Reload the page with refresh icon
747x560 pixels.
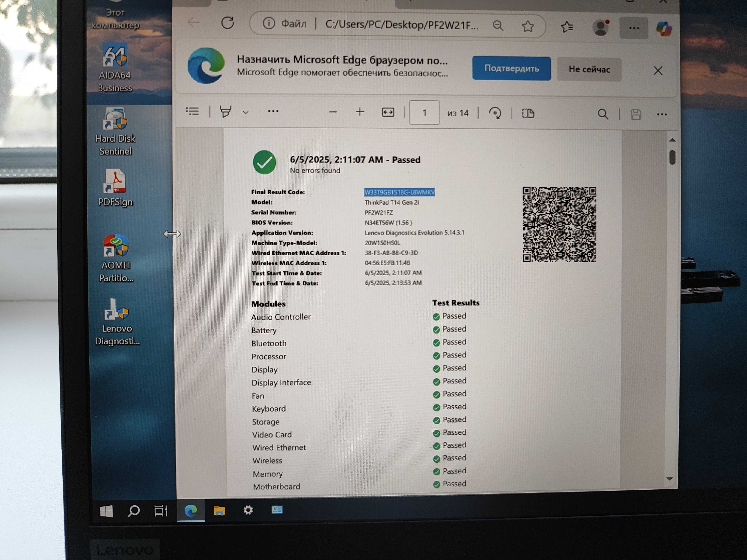point(228,23)
